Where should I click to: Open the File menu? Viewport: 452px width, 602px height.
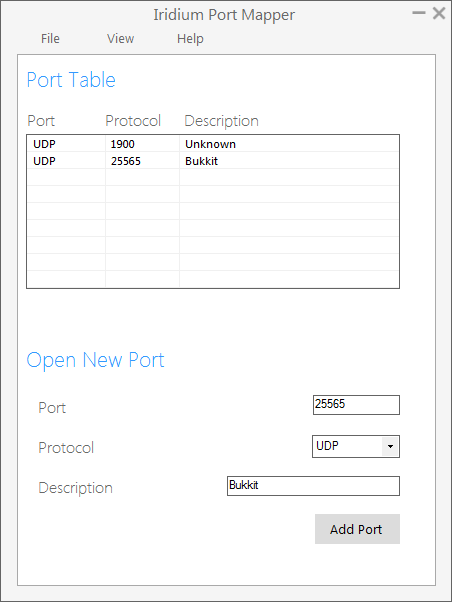point(50,38)
